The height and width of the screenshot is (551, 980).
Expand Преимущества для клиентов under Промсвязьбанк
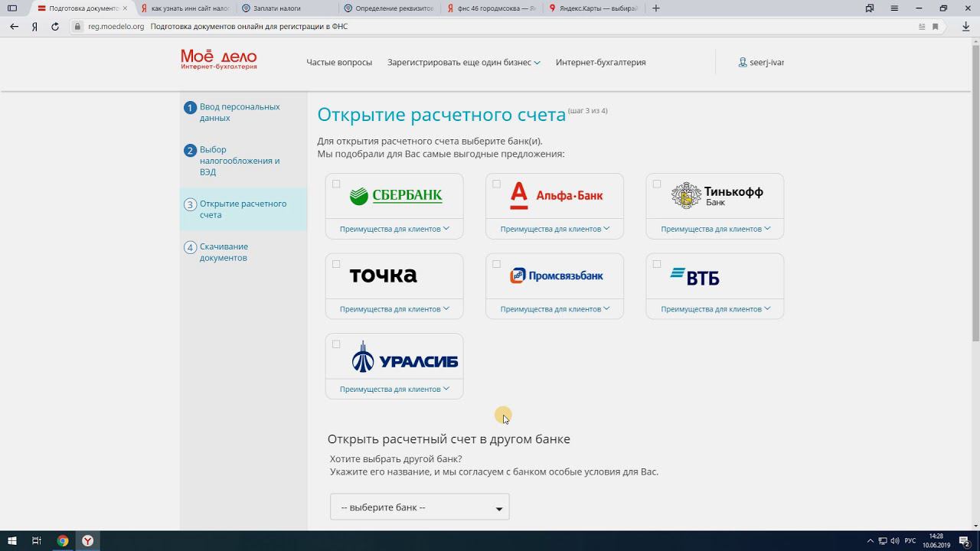(555, 309)
